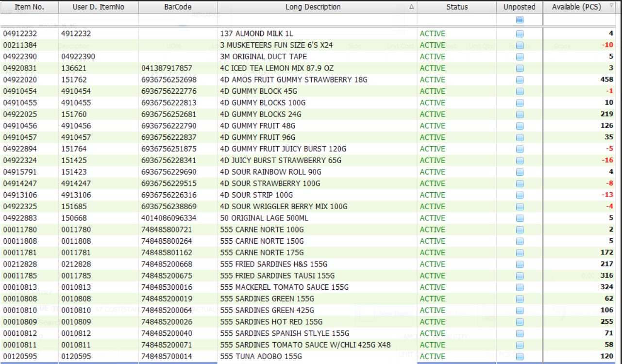Toggle Unposted for 555 CARNE NORTE 175G
The image size is (622, 364).
(x=520, y=252)
